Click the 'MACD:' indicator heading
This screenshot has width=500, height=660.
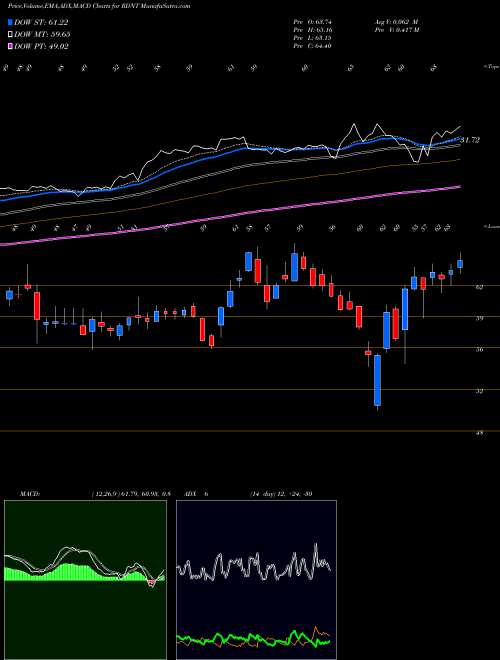click(29, 493)
